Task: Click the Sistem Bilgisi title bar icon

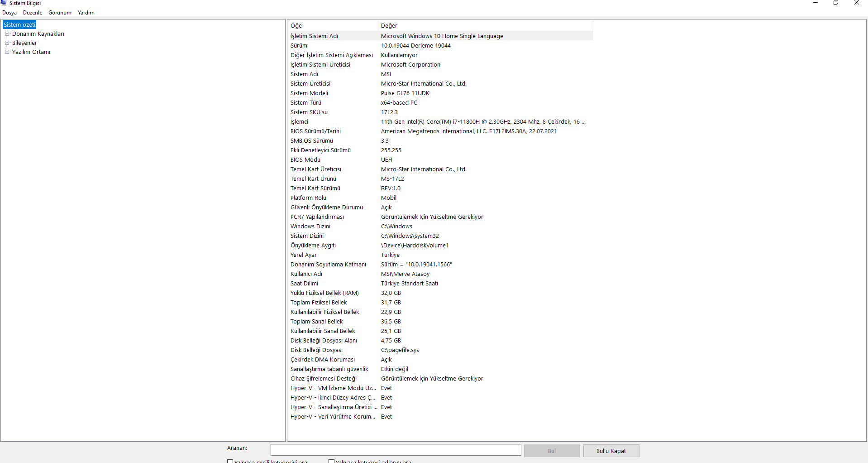Action: [x=4, y=3]
